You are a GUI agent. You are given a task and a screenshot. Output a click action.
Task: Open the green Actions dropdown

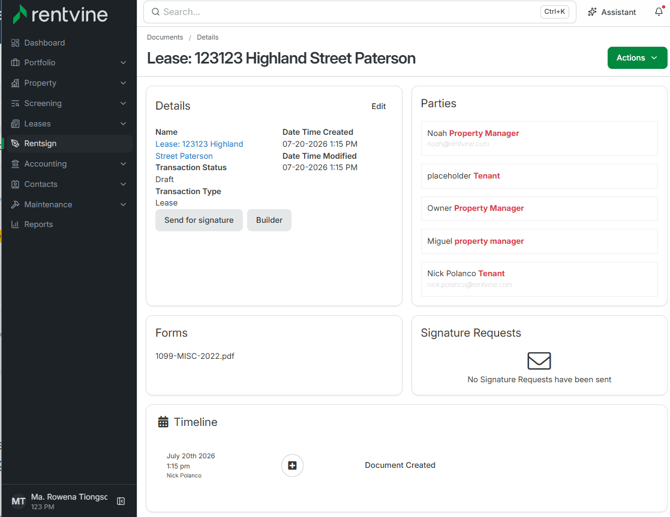(x=637, y=58)
